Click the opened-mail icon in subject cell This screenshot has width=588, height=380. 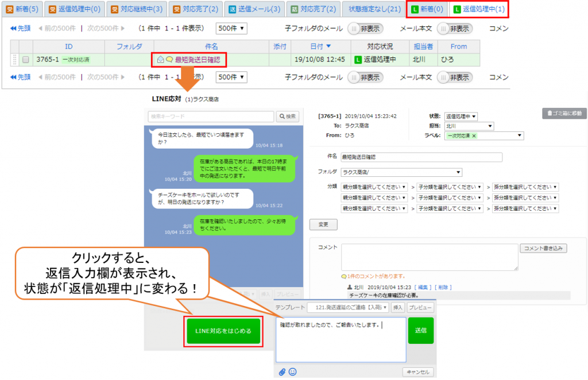[161, 60]
